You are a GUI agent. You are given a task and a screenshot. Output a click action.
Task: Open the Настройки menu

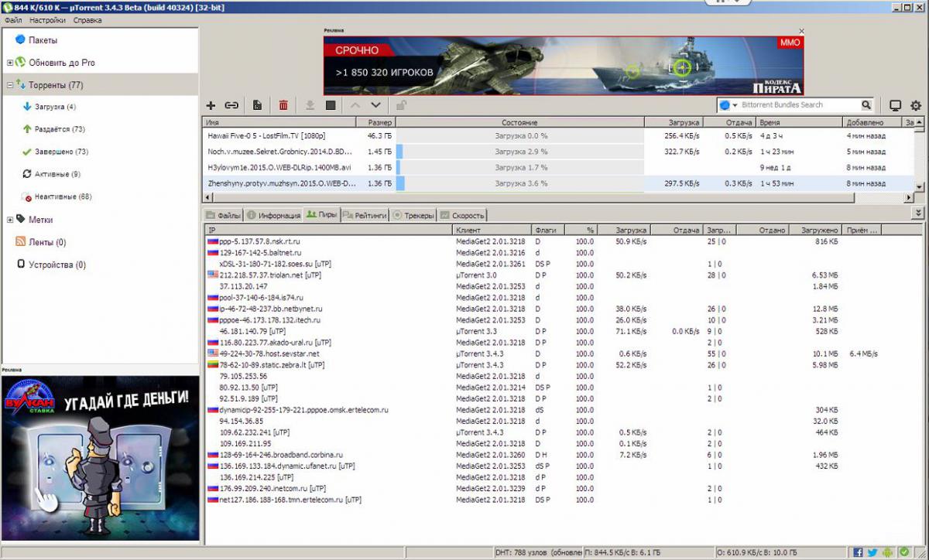point(47,20)
